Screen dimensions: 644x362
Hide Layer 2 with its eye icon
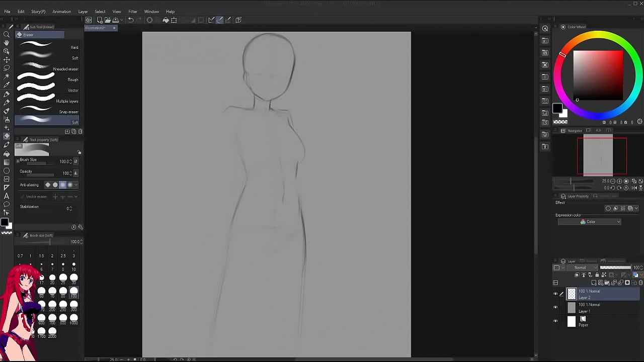tap(555, 294)
